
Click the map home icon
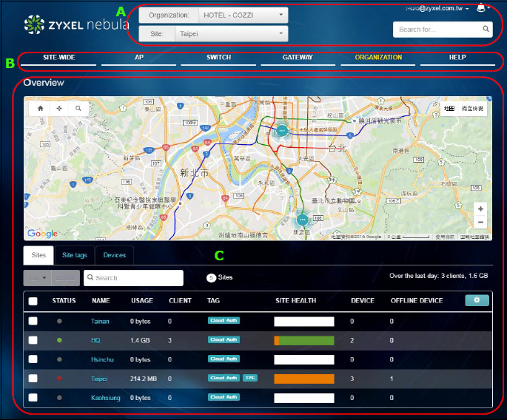(x=41, y=109)
